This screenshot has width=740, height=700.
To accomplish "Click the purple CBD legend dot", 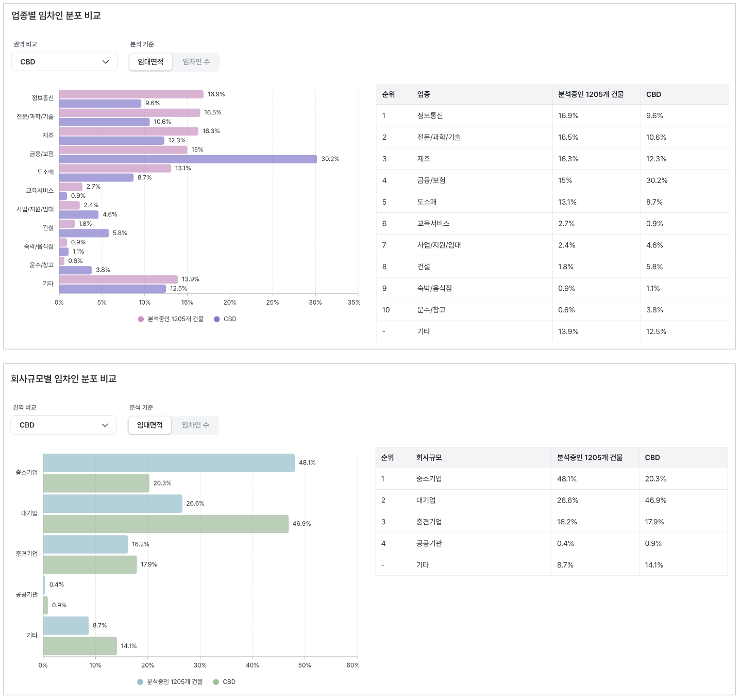I will pos(217,319).
